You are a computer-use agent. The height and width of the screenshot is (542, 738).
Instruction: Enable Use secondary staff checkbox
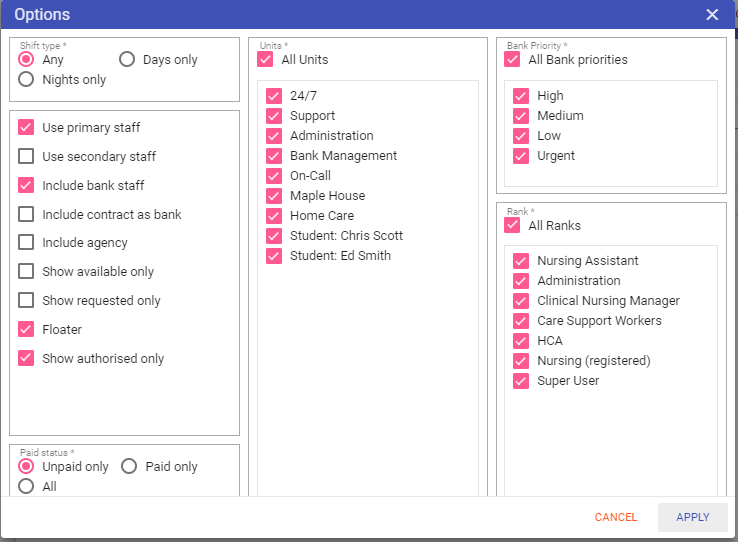26,157
